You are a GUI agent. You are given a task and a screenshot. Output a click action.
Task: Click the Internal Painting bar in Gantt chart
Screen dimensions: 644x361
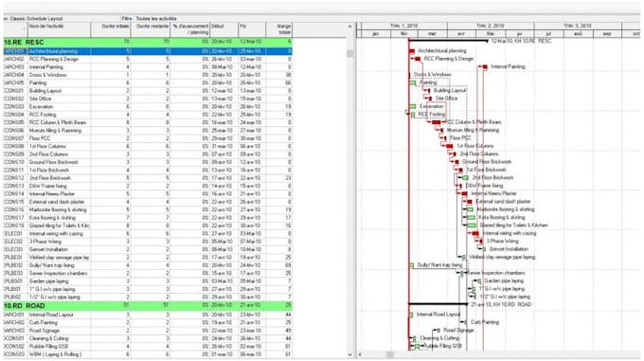click(x=485, y=66)
